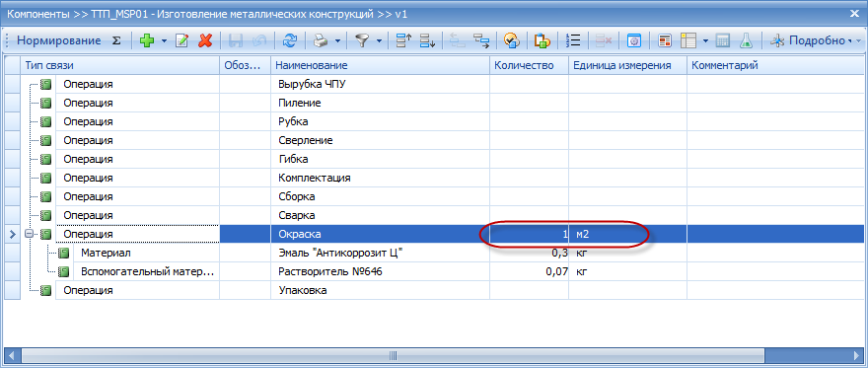This screenshot has height=368, width=868.
Task: Collapse the Окраска operation tree node
Action: (29, 234)
